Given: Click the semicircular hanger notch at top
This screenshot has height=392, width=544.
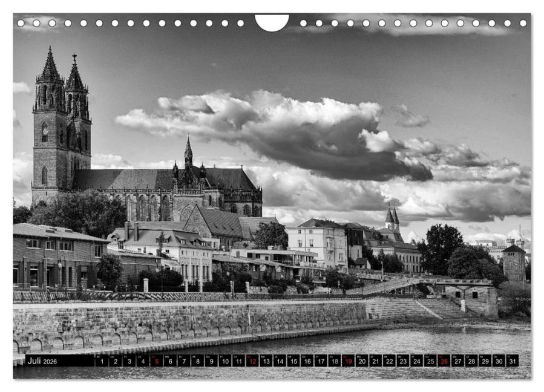Looking at the screenshot, I should tap(272, 22).
